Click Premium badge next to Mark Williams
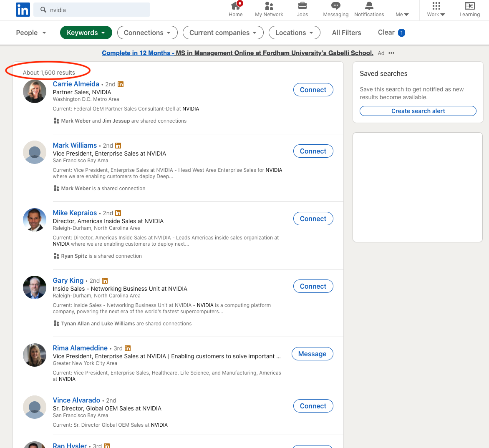 (118, 146)
